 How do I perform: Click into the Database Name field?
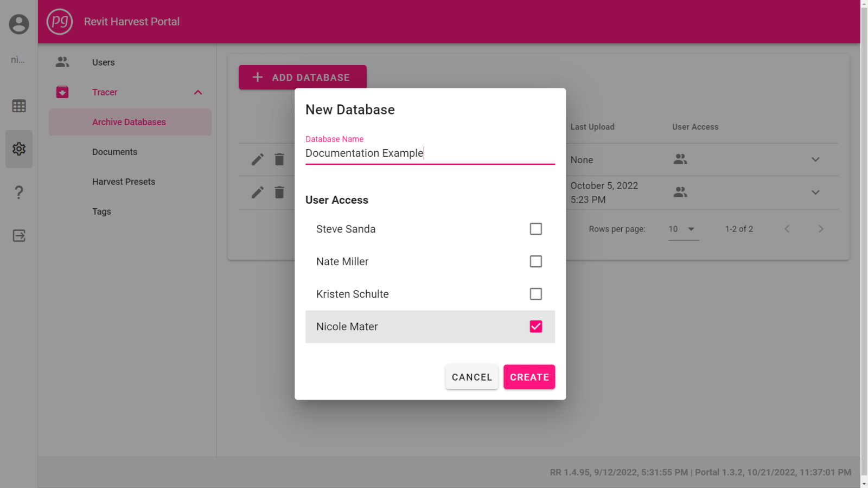(429, 153)
